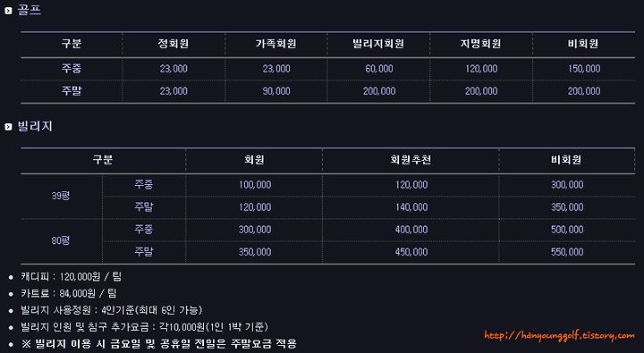Select the 39평 row group label
Image resolution: width=644 pixels, height=353 pixels.
tap(61, 196)
